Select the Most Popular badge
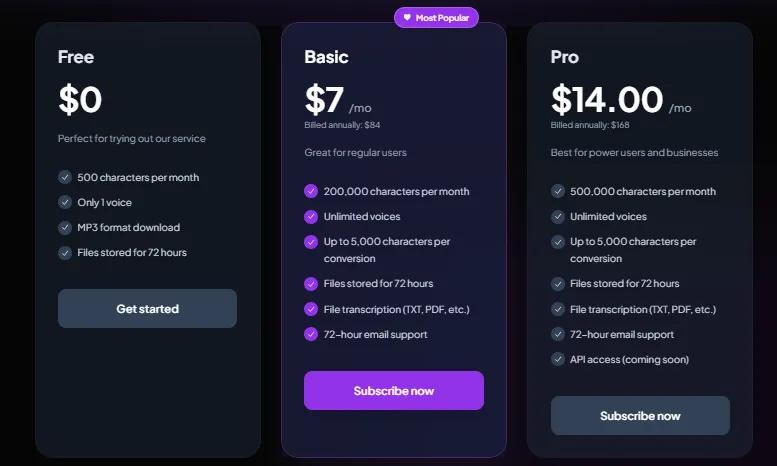The image size is (777, 466). click(x=436, y=18)
